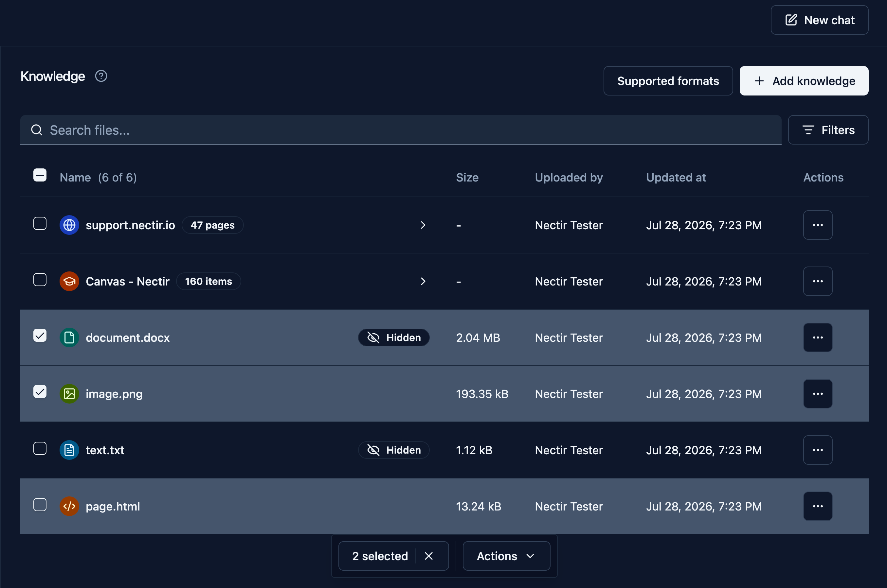Open the more actions menu for page.html
The height and width of the screenshot is (588, 887).
click(818, 506)
